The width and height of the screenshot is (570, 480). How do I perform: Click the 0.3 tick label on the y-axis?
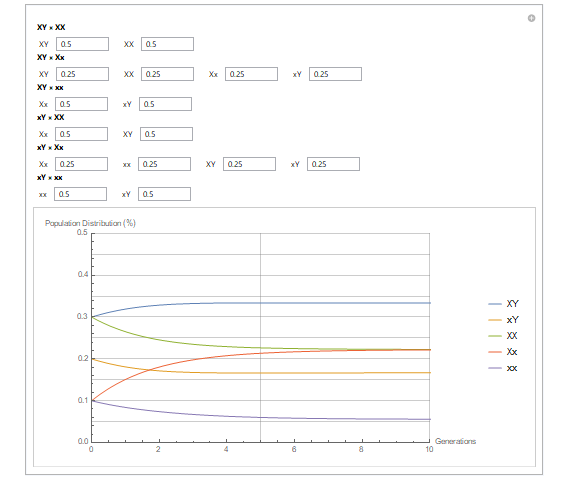pos(82,316)
